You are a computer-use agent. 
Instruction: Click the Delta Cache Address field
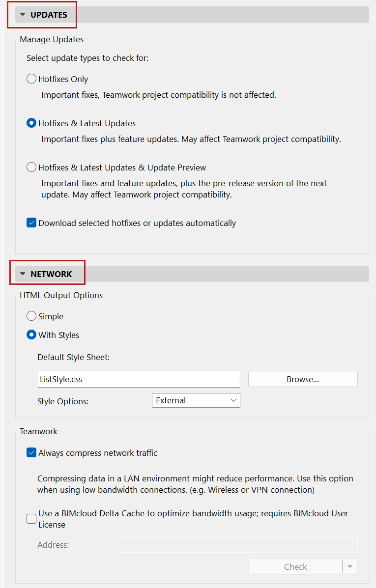[x=238, y=544]
